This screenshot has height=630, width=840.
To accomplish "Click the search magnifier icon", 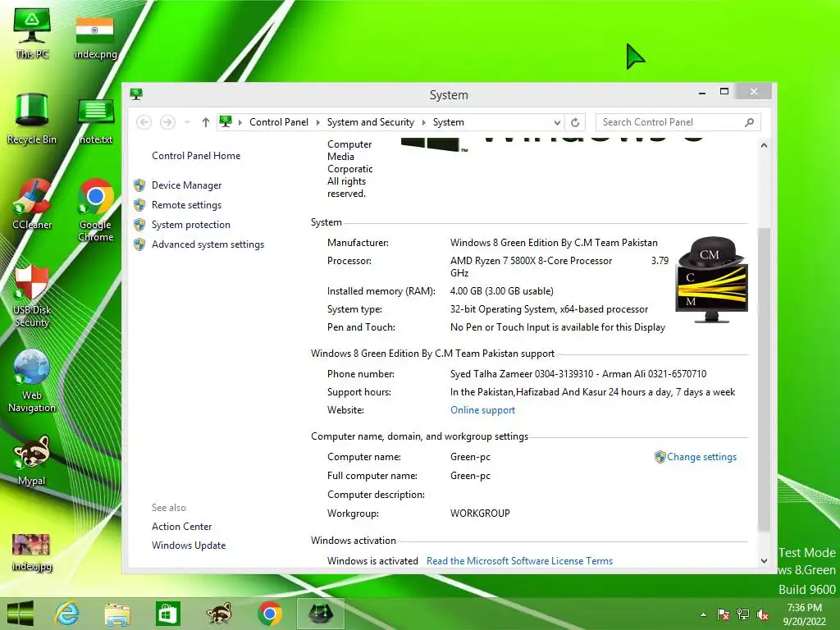I will (750, 122).
